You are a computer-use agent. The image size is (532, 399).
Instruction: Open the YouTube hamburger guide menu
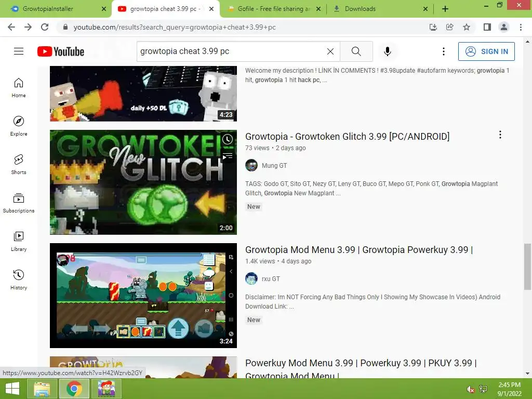pyautogui.click(x=19, y=51)
